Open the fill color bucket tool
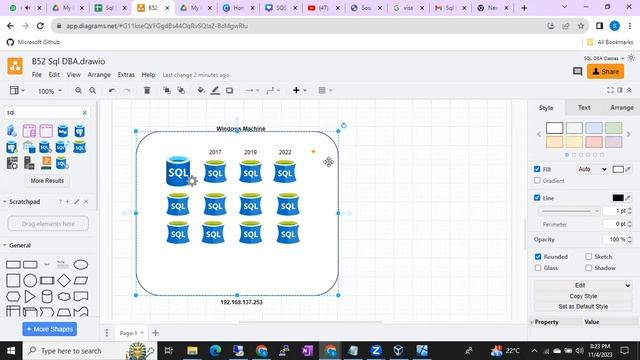 point(201,91)
